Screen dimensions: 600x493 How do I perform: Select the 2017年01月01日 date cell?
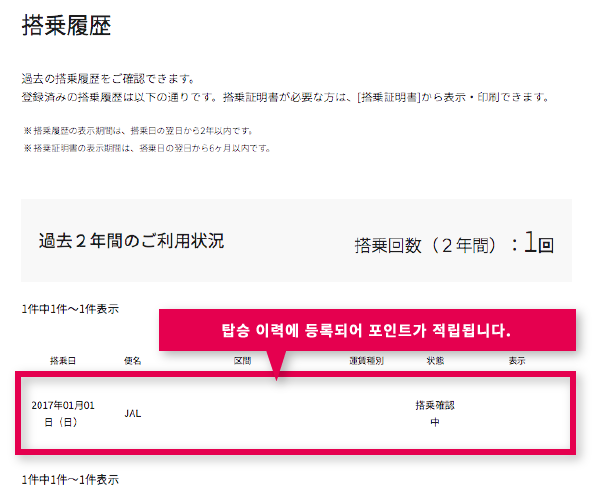pyautogui.click(x=63, y=414)
